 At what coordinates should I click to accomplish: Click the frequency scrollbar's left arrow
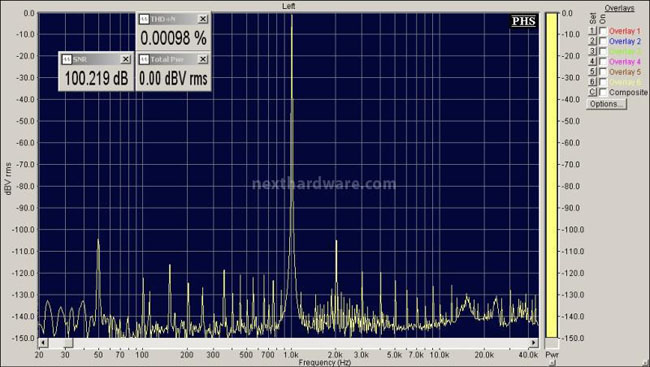point(43,343)
